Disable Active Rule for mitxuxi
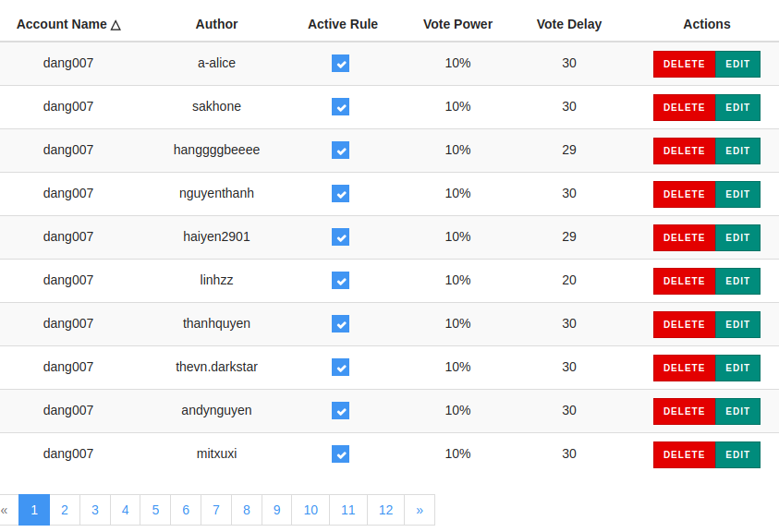This screenshot has height=532, width=779. pos(340,454)
